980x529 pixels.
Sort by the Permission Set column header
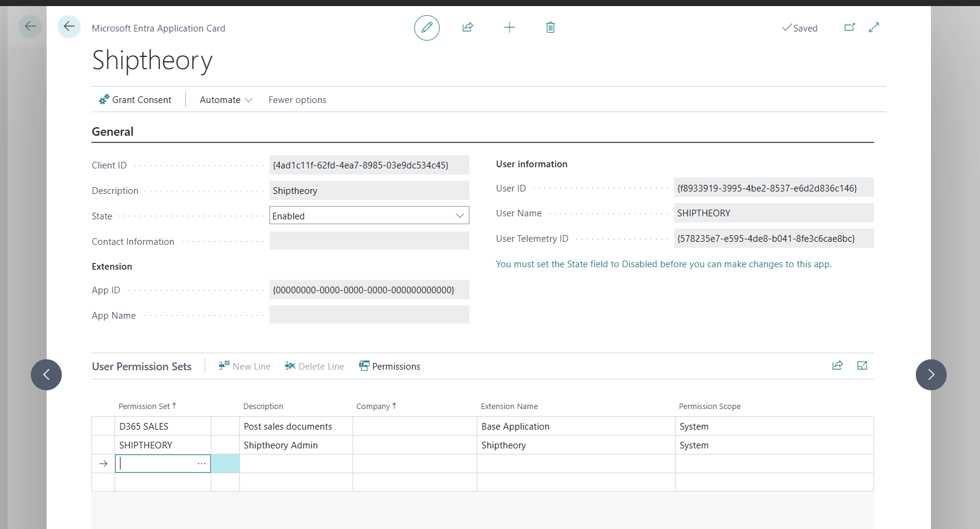click(147, 406)
